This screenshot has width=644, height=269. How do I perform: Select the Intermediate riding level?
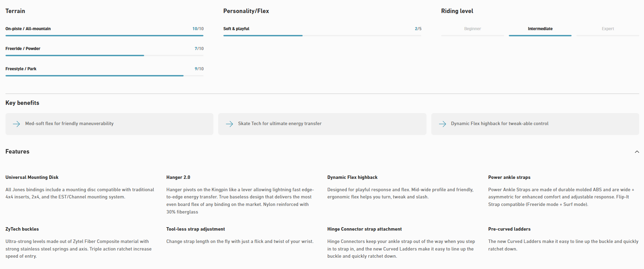coord(540,29)
